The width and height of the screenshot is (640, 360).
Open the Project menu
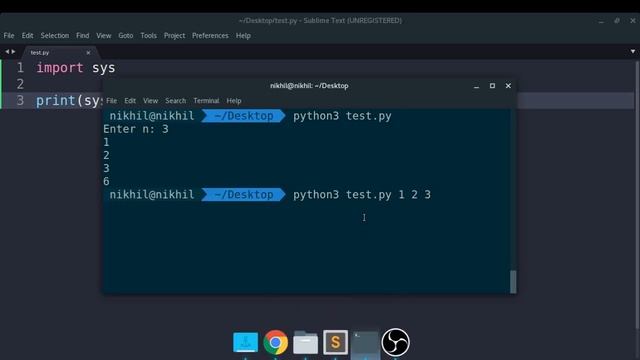pos(174,36)
